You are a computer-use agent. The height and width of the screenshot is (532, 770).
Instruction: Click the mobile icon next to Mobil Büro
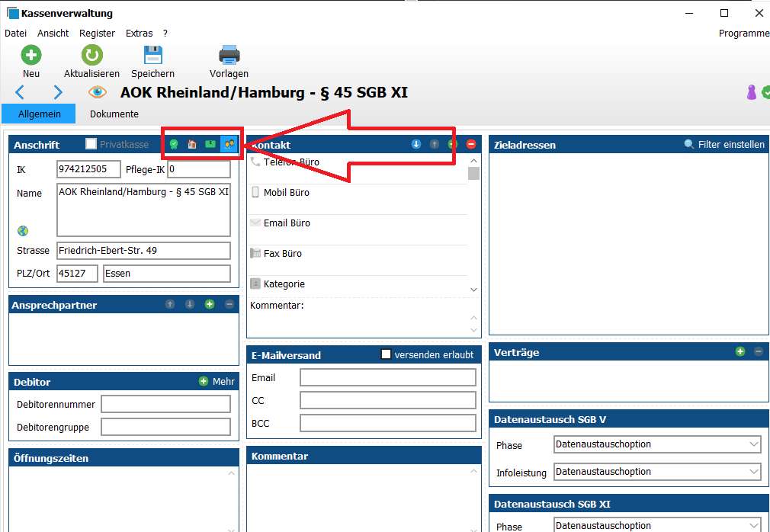[255, 192]
